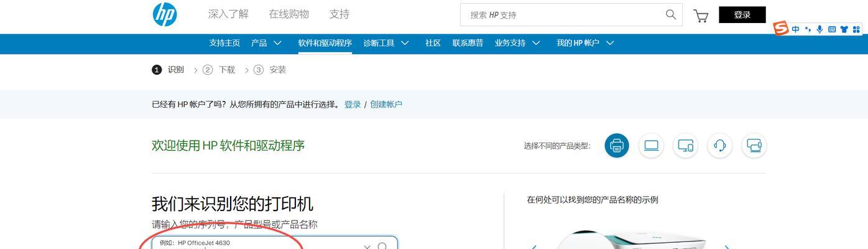Click the Sogou input method logo
Screen dimensions: 868x249
[780, 29]
